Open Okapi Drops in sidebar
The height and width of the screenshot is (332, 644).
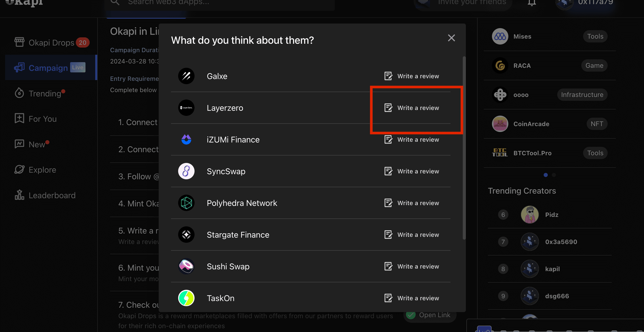click(51, 42)
